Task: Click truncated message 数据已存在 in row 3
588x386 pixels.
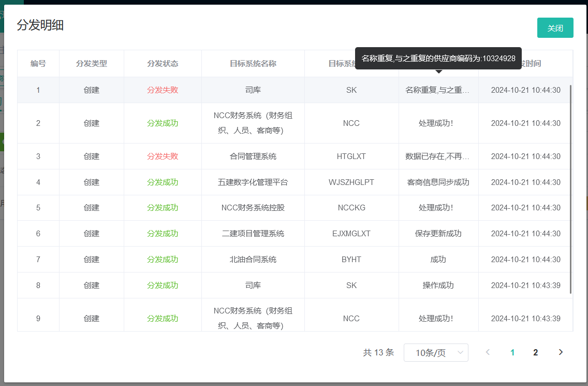Action: (x=438, y=156)
